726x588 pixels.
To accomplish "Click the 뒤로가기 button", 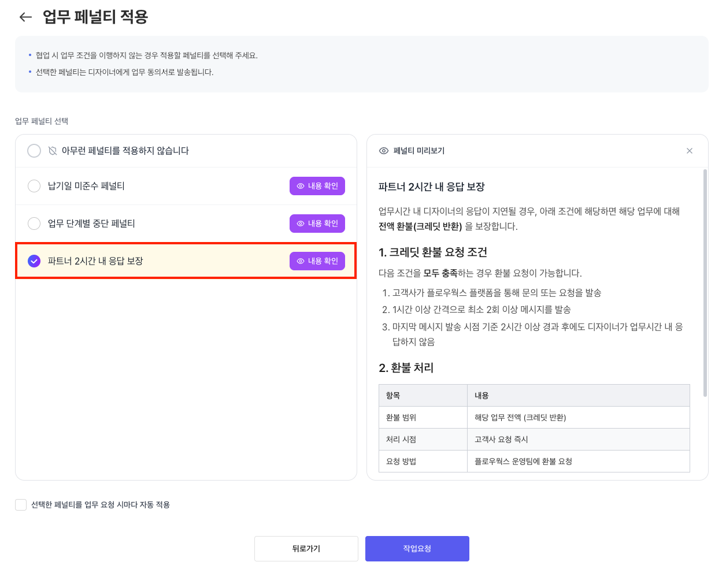I will (x=306, y=548).
